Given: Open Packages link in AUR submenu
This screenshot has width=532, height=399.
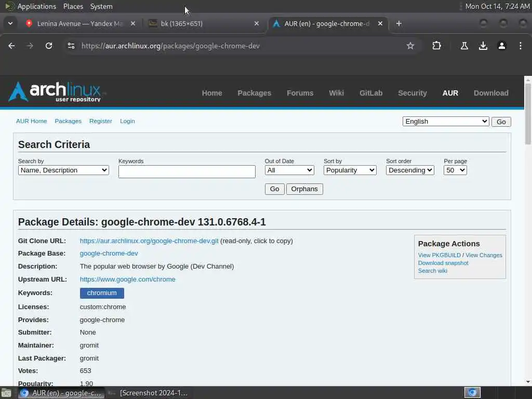Looking at the screenshot, I should pyautogui.click(x=68, y=121).
